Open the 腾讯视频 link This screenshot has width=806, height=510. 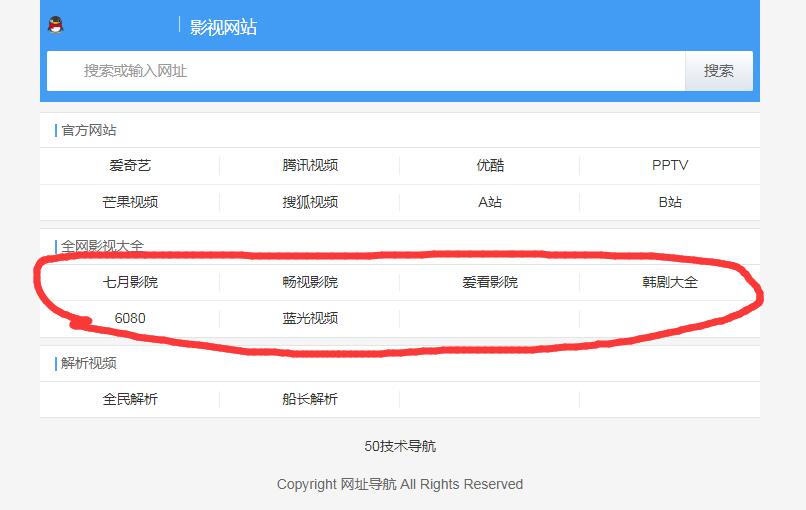pyautogui.click(x=310, y=166)
